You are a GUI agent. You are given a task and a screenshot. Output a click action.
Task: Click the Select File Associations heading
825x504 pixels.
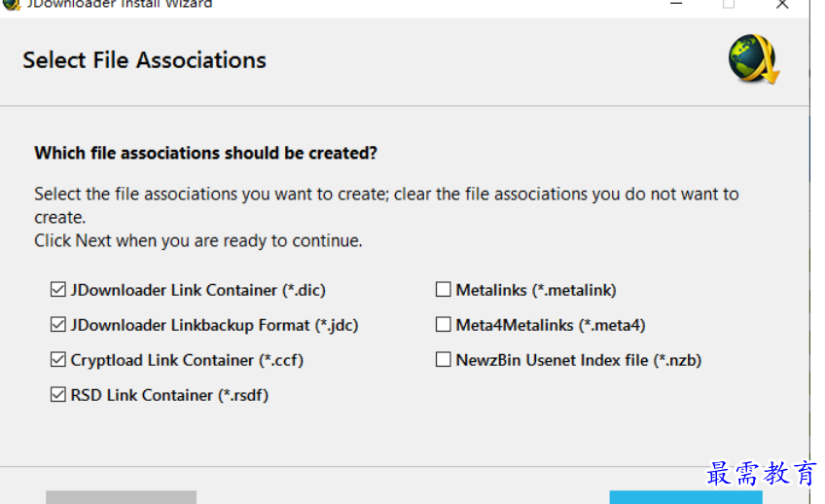tap(144, 60)
